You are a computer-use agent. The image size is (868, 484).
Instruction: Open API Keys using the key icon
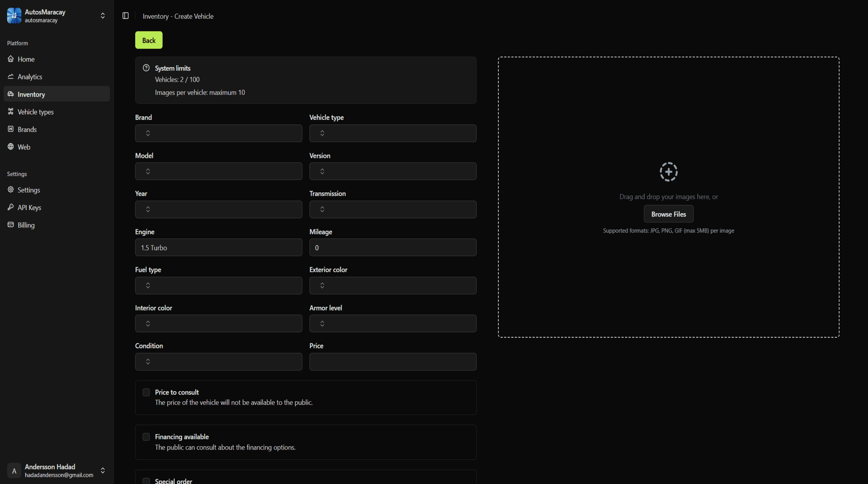tap(11, 207)
